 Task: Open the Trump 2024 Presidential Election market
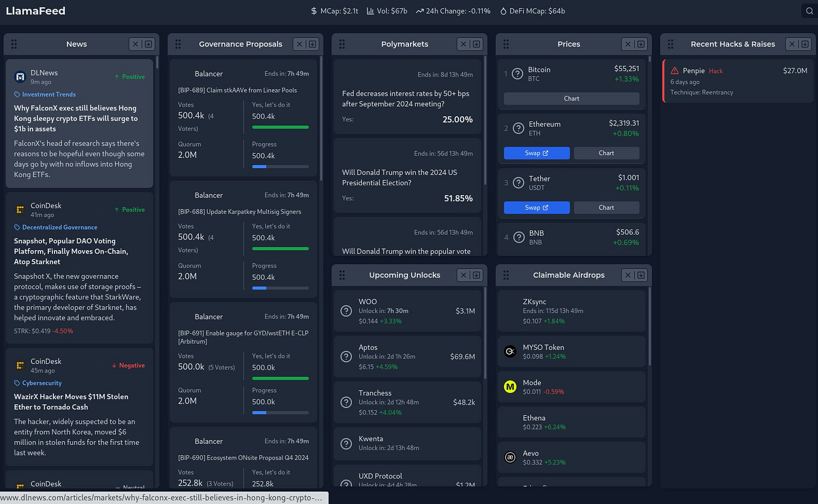(x=407, y=175)
